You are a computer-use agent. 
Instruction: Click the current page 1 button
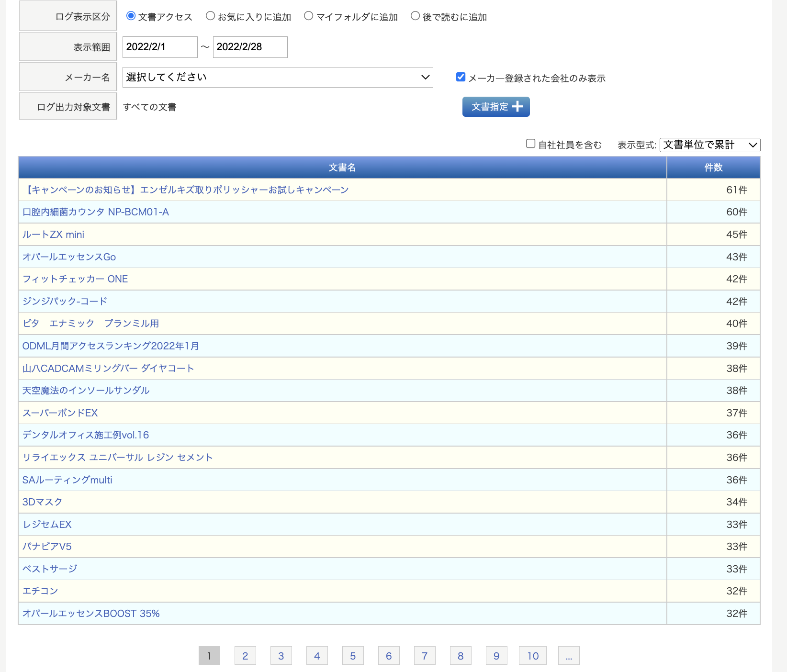(x=209, y=656)
